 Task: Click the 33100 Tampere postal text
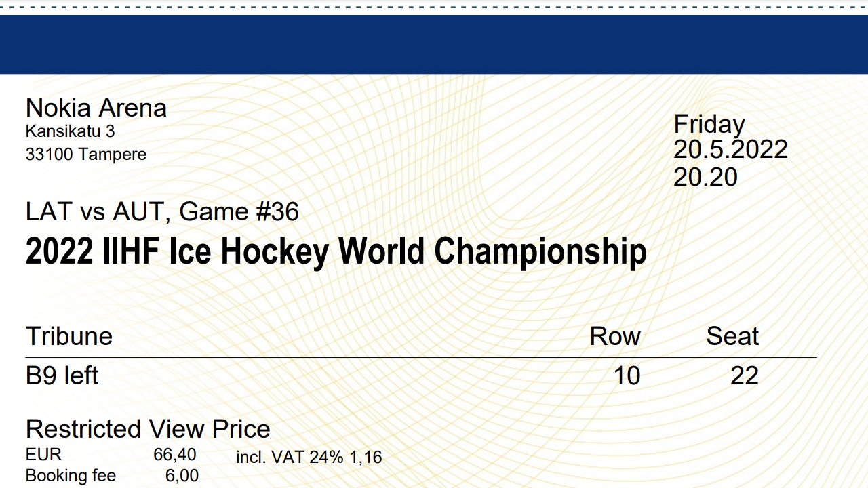(x=86, y=155)
